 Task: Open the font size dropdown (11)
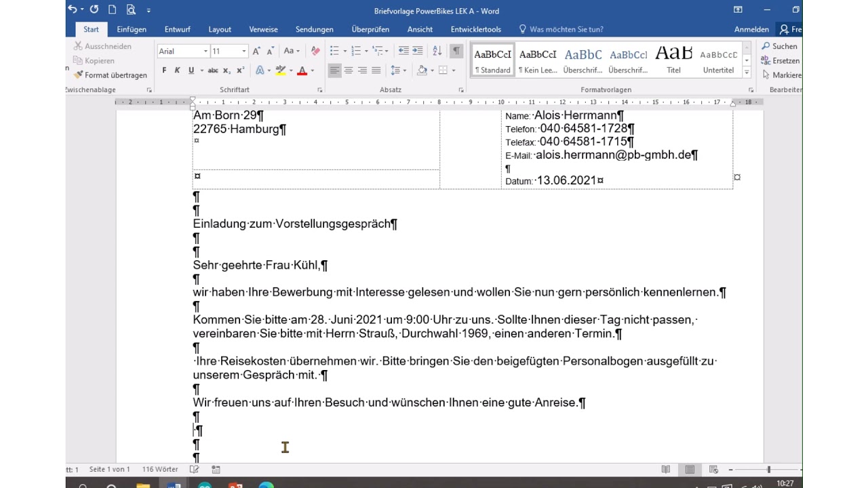coord(244,52)
